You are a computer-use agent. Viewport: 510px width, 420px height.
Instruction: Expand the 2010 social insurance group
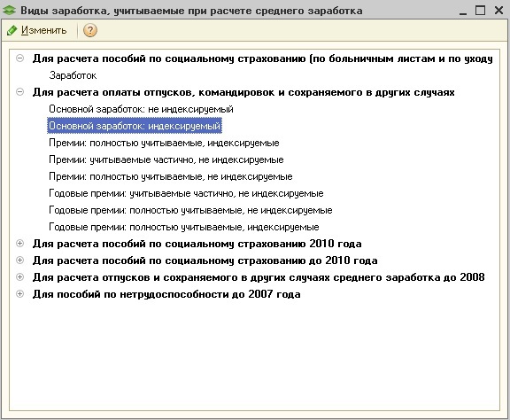(19, 244)
